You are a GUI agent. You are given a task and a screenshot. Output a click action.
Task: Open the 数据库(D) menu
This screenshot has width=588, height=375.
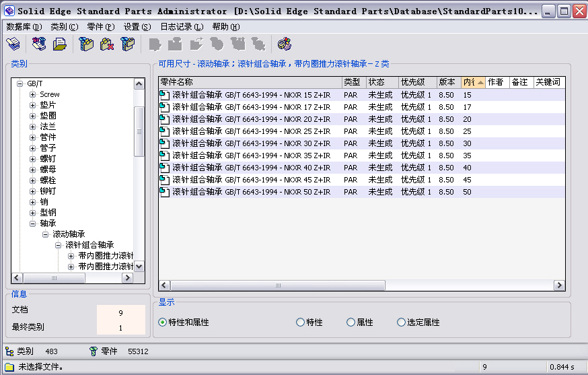click(24, 27)
